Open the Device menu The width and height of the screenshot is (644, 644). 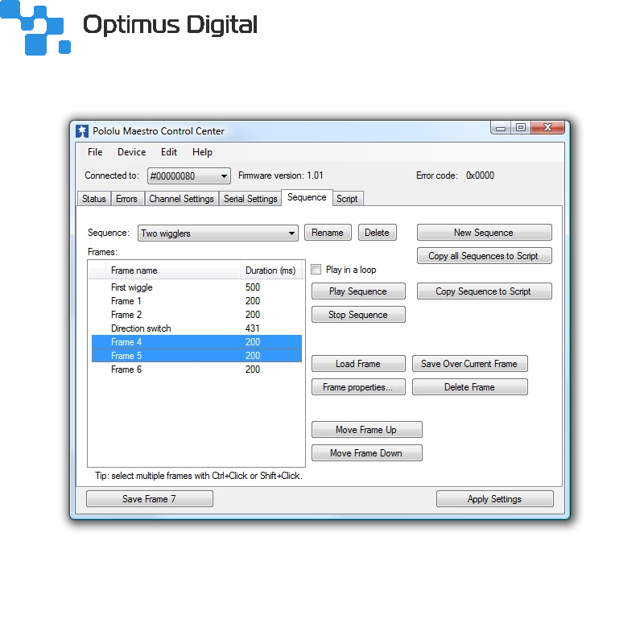pos(131,152)
